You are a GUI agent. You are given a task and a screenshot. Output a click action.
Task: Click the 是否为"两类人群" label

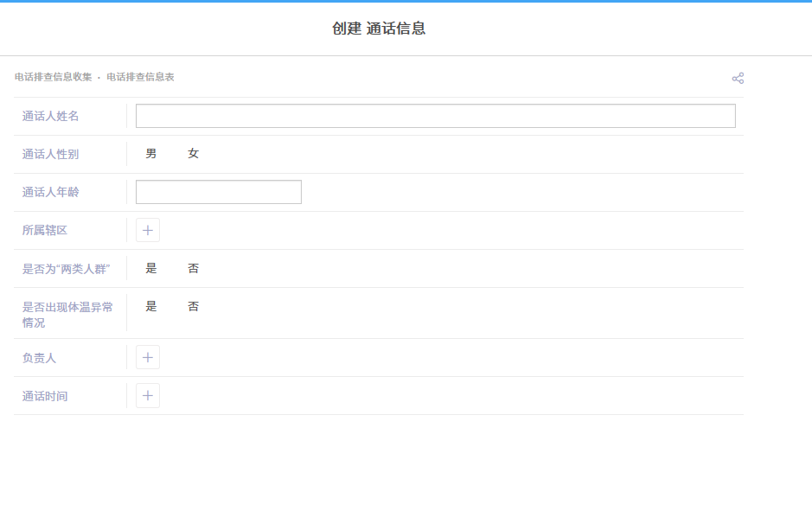[x=67, y=269]
